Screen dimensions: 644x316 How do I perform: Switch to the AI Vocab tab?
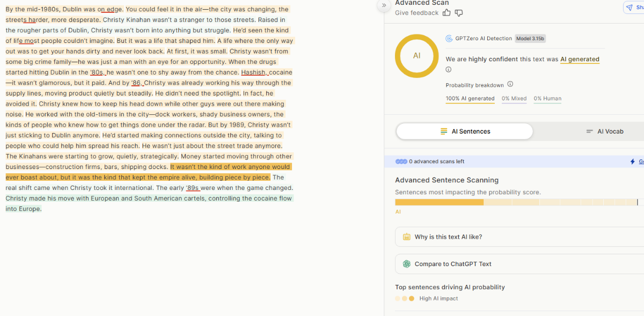coord(605,131)
